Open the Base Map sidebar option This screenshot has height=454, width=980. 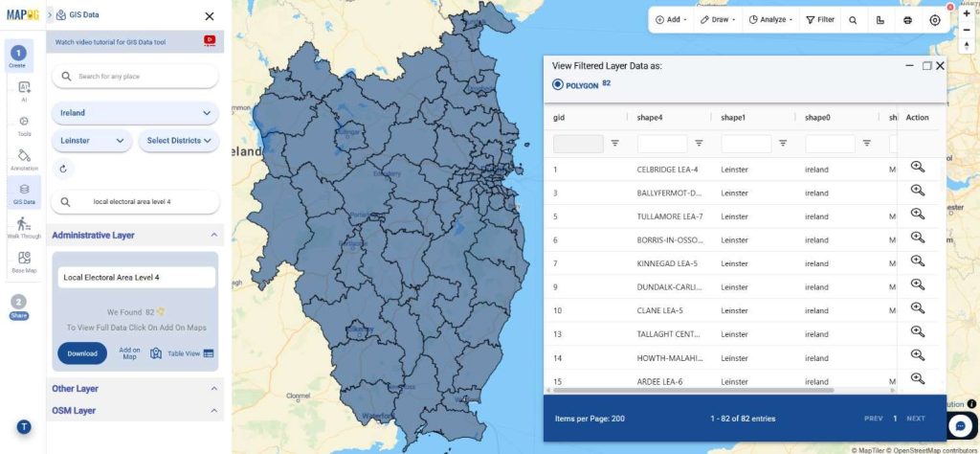(x=24, y=262)
